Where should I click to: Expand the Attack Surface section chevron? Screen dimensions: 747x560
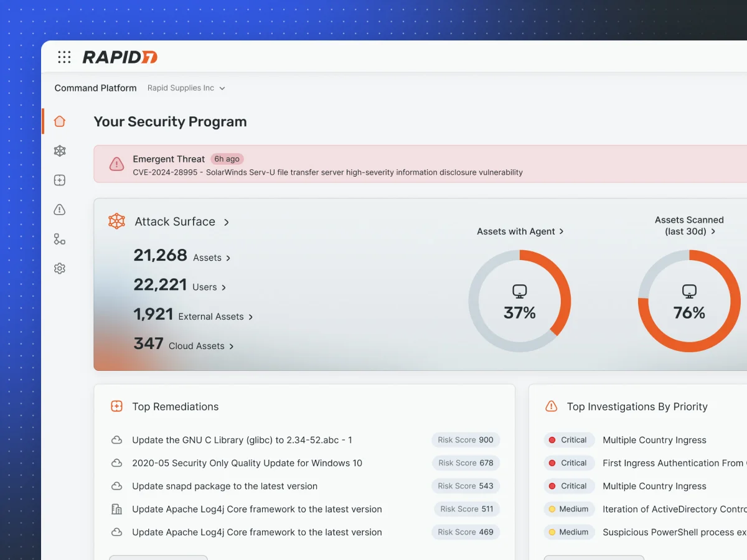pos(227,222)
